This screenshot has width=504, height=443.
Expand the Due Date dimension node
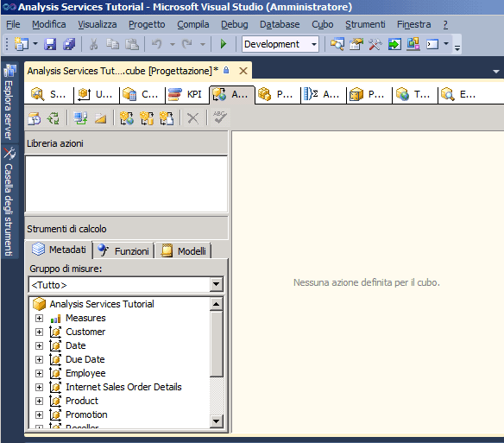[x=39, y=360]
